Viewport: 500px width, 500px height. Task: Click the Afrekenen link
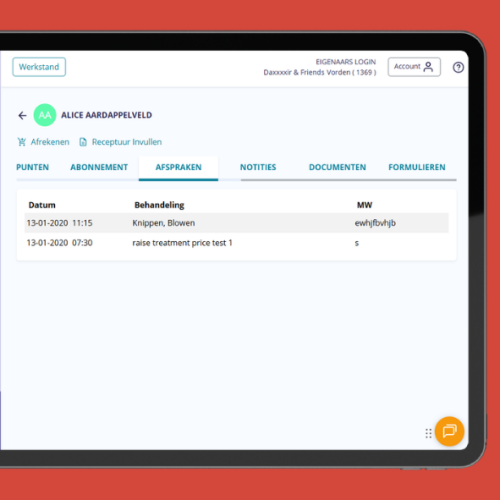pos(50,142)
